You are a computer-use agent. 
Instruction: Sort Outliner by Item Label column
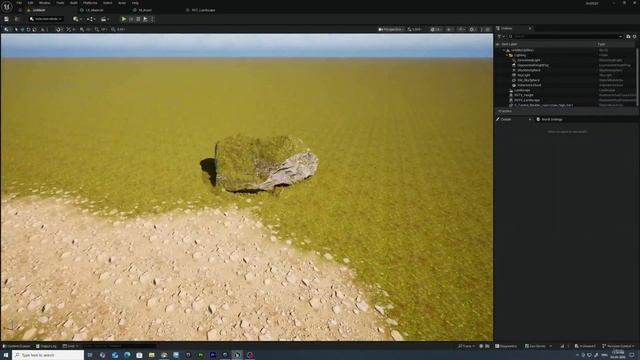tap(509, 44)
